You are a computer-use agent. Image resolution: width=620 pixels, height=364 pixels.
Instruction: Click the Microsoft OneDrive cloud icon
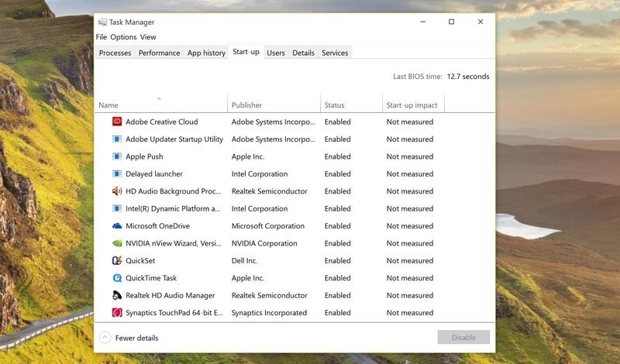pyautogui.click(x=117, y=226)
